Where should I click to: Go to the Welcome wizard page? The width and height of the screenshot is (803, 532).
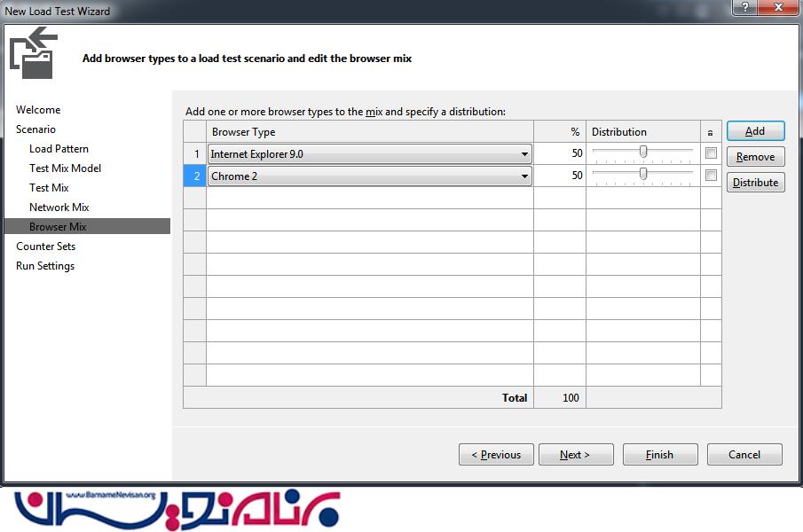pos(38,110)
